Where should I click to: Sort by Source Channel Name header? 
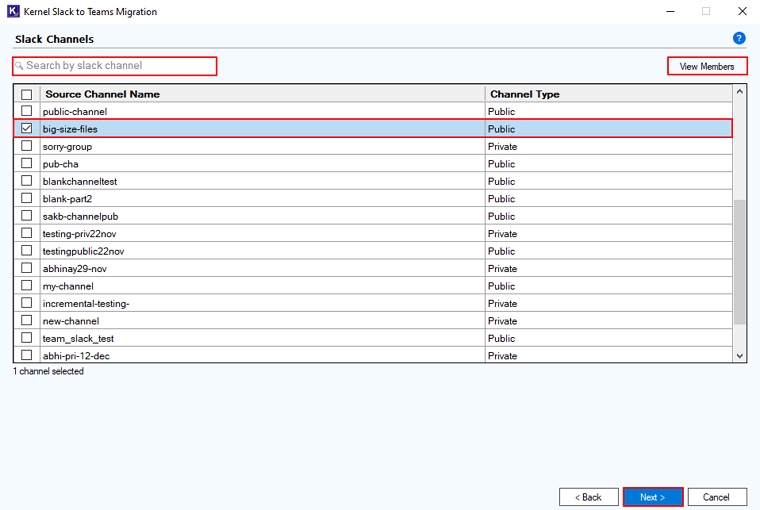click(x=262, y=94)
